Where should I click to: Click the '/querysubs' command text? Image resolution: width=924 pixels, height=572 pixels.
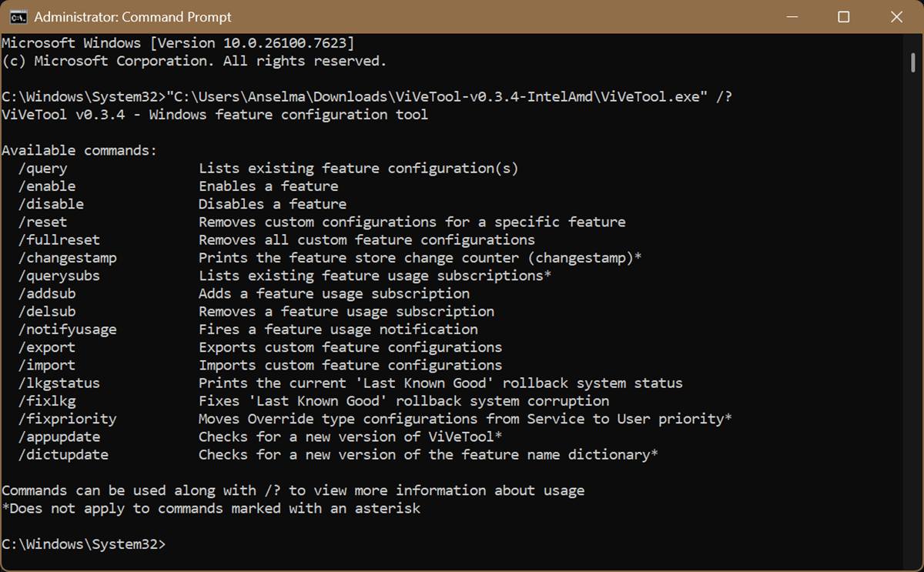(x=59, y=276)
